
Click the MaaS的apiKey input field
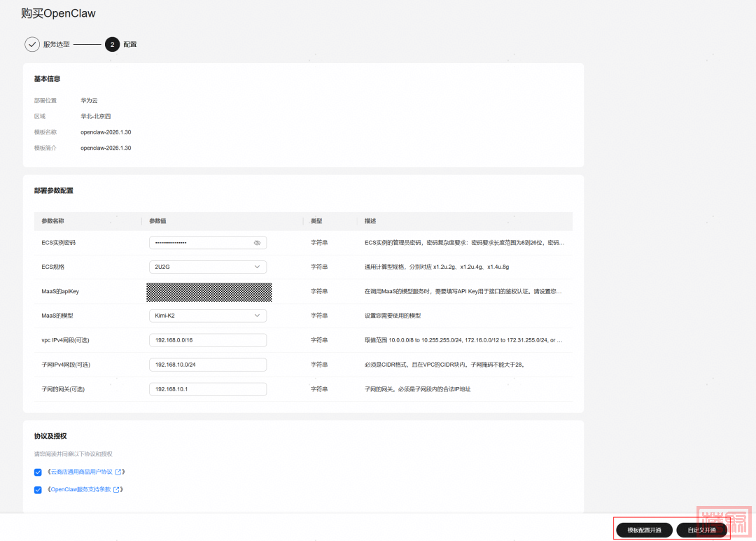[209, 292]
